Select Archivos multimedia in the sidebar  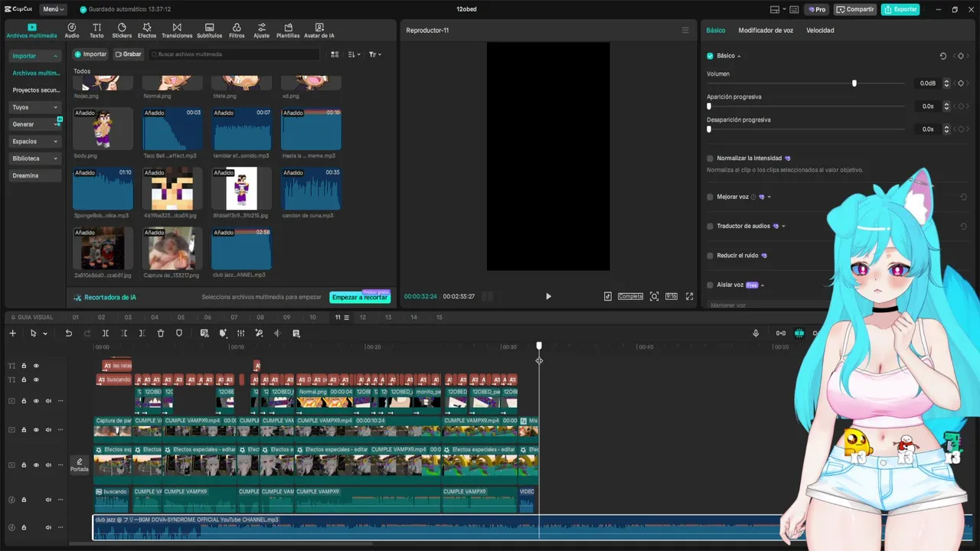pyautogui.click(x=36, y=73)
